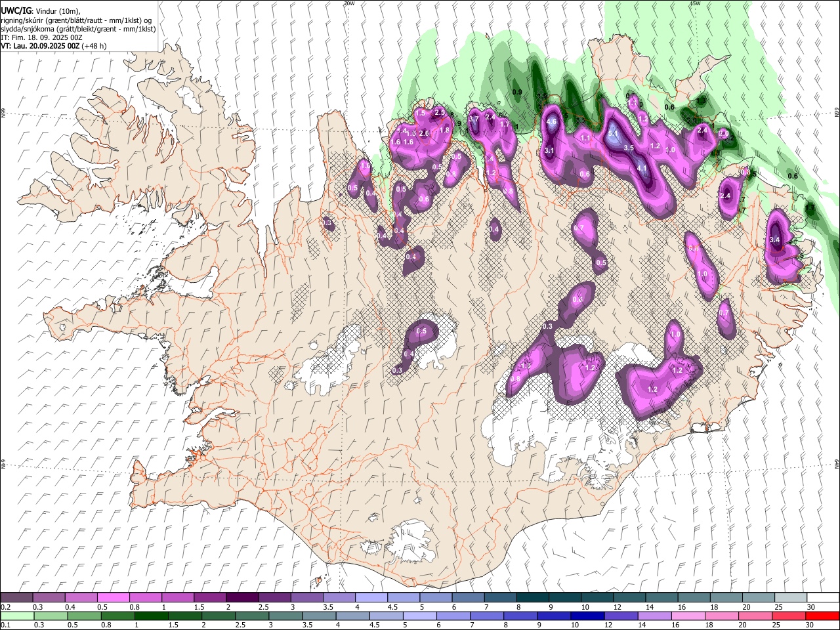Screen dimensions: 840x630
Task: Click the 'Vindur (10m)' header text
Action: (57, 11)
